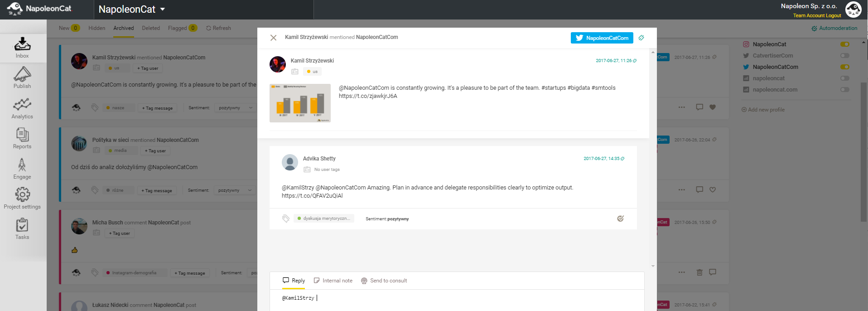The height and width of the screenshot is (311, 868).
Task: Click the thumbs-up icon on Micha Busch message
Action: tap(75, 250)
